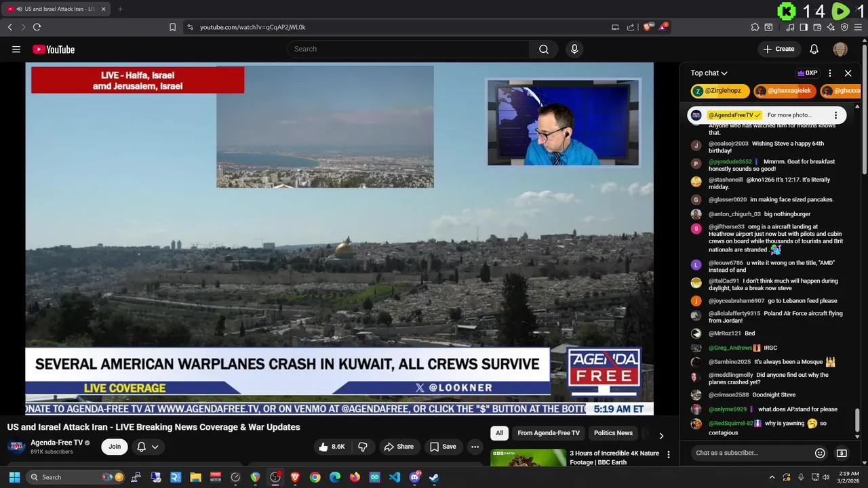Click first @ghaxxaqielek ticker chip
Screen dimensions: 868x488
point(785,91)
